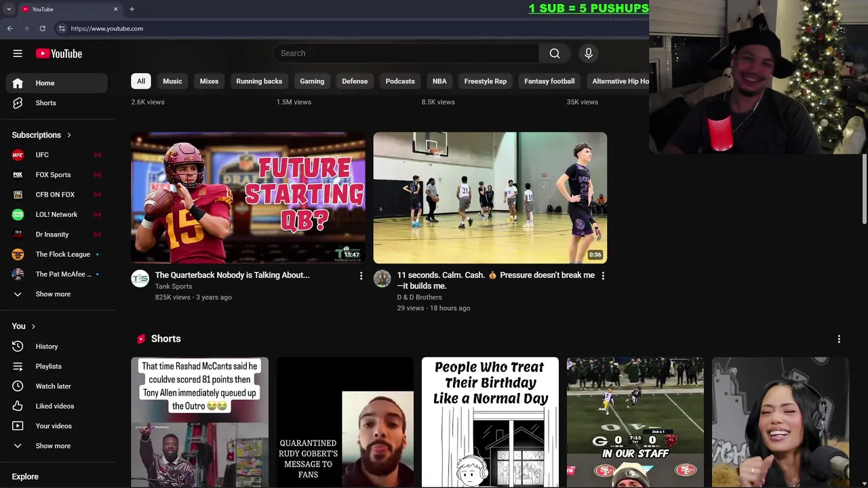Screen dimensions: 868x488
Task: Select the Mixes filter chip
Action: point(209,81)
